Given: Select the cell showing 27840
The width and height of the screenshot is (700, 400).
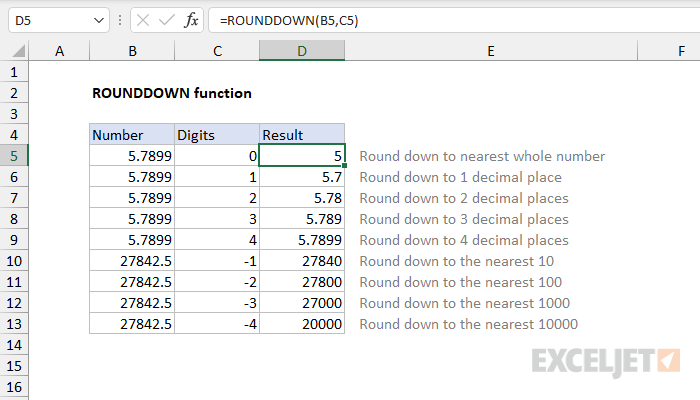Looking at the screenshot, I should point(302,261).
